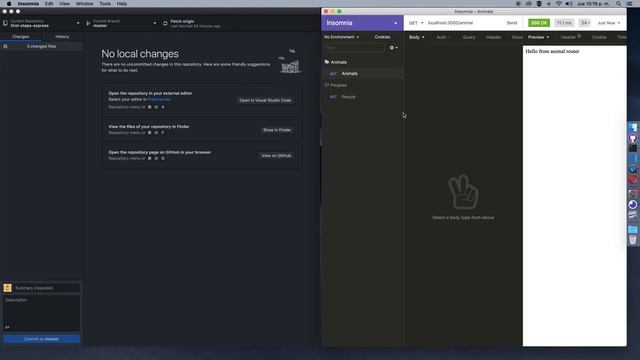Click Open in Visual Studio Code button
Viewport: 640px width, 360px height.
[x=265, y=100]
